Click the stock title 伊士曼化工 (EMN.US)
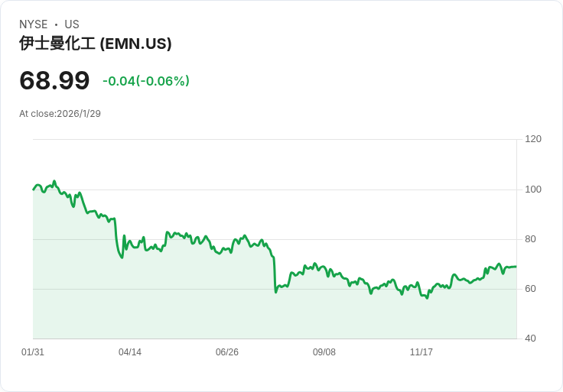This screenshot has width=563, height=392. click(96, 44)
